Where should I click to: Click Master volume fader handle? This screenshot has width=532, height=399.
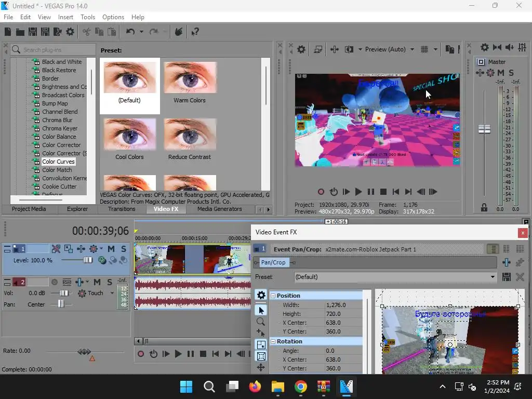484,129
